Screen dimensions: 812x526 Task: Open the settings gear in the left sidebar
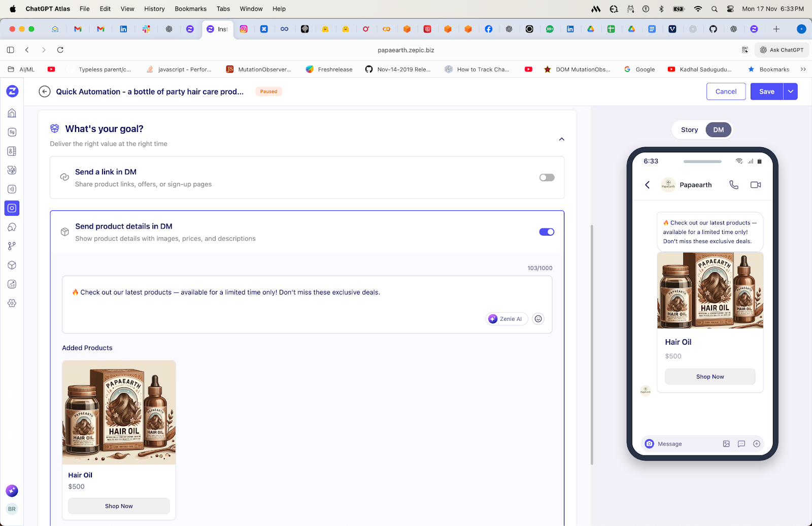(12, 303)
